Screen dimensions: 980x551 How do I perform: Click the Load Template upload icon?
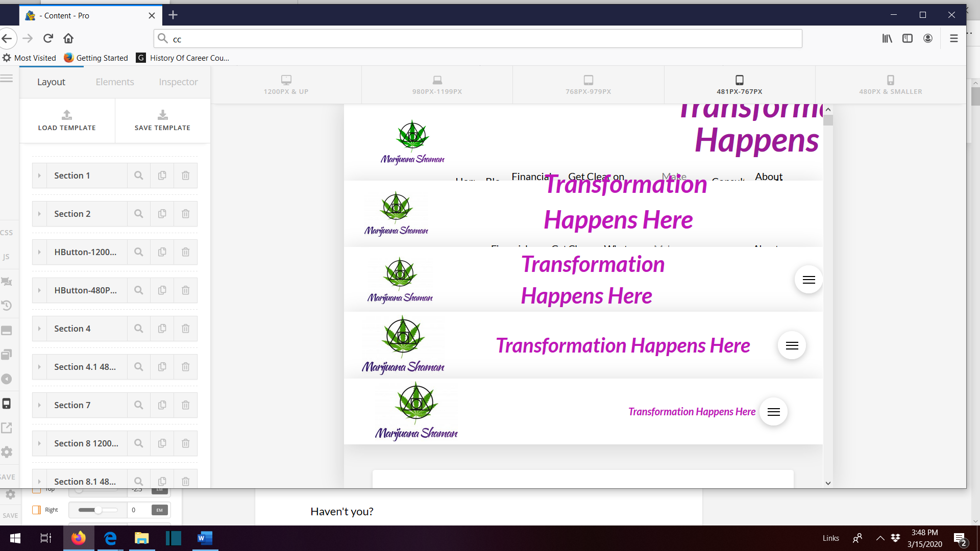67,115
